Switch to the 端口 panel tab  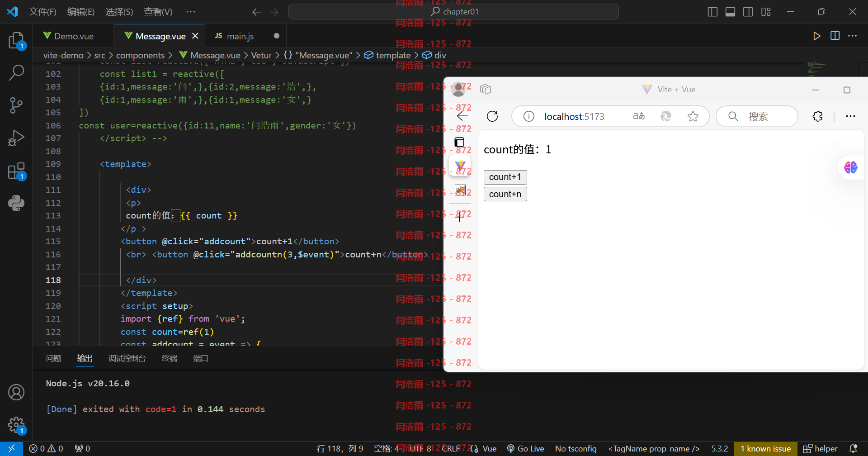pos(200,358)
